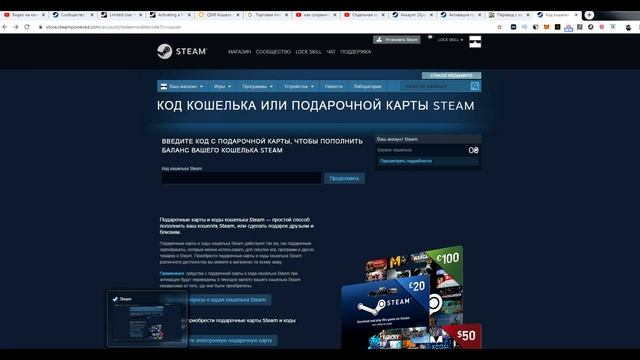The image size is (640, 360).
Task: Click the store search magnifier icon
Action: (474, 86)
